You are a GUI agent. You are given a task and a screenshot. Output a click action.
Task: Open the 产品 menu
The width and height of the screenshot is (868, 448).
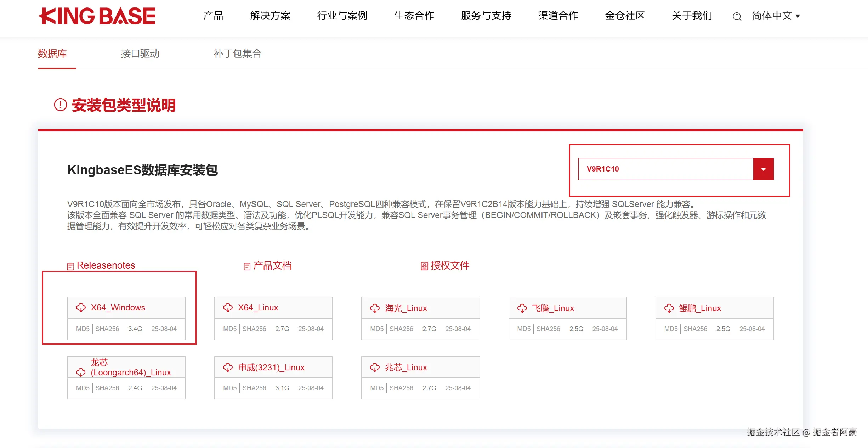[x=213, y=16]
